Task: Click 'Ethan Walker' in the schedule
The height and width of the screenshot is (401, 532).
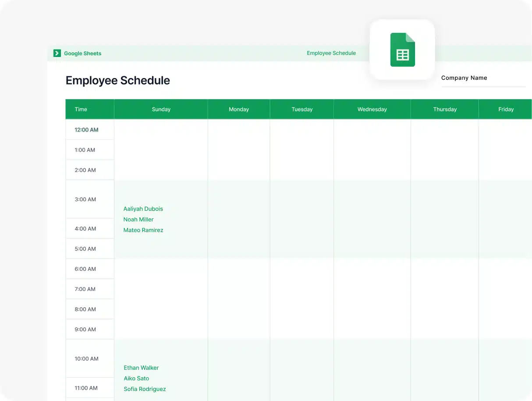Action: coord(141,368)
